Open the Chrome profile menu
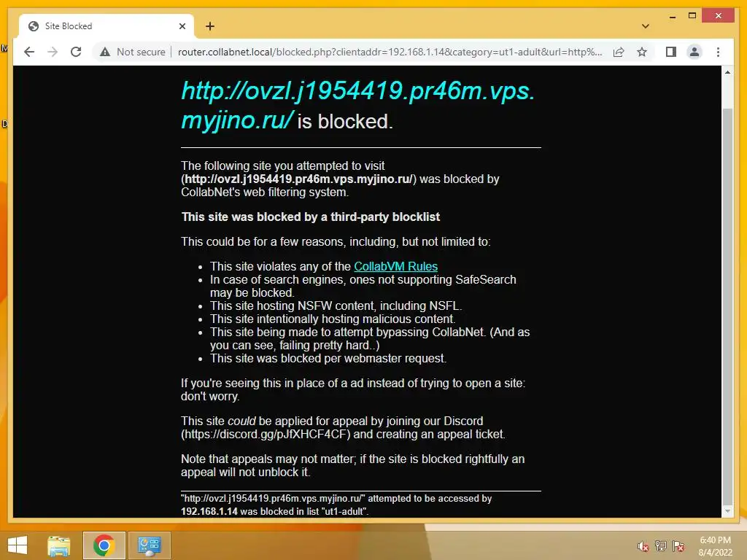This screenshot has width=747, height=560. coord(694,52)
